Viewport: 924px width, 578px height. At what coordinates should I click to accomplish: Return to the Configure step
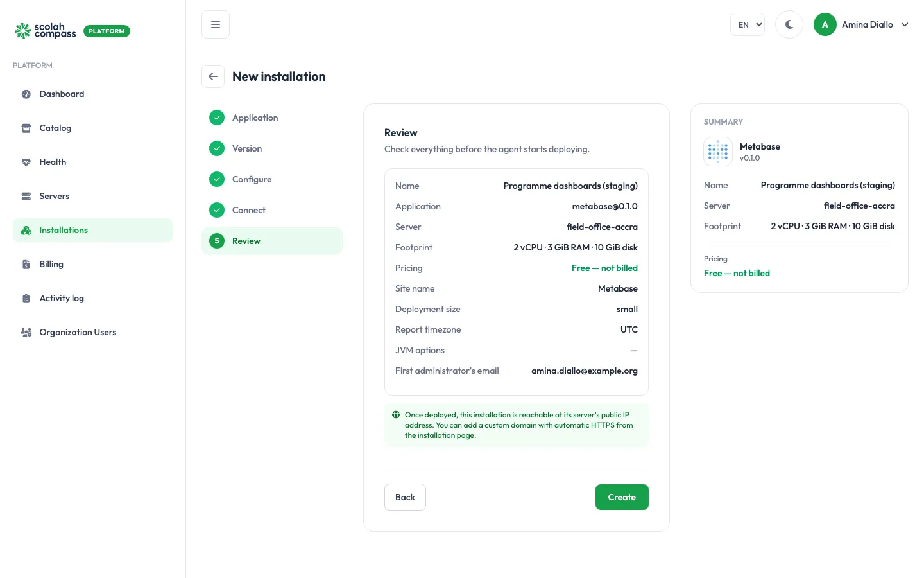point(272,179)
